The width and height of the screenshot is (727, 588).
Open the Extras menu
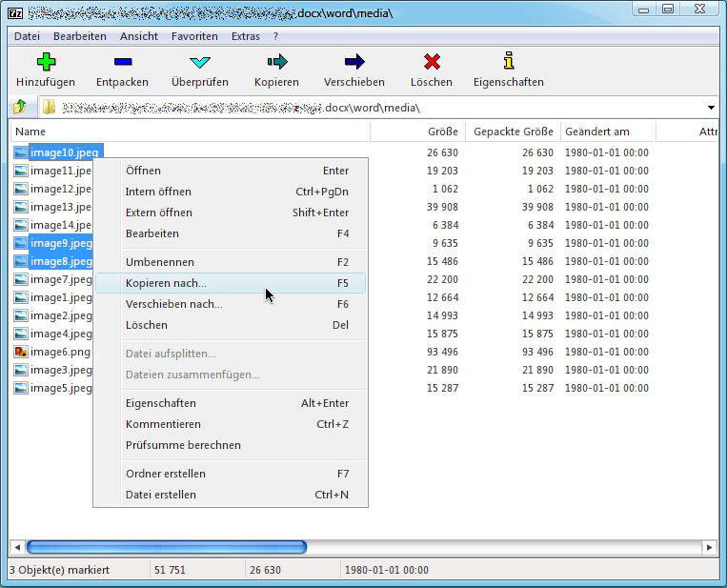(x=245, y=36)
